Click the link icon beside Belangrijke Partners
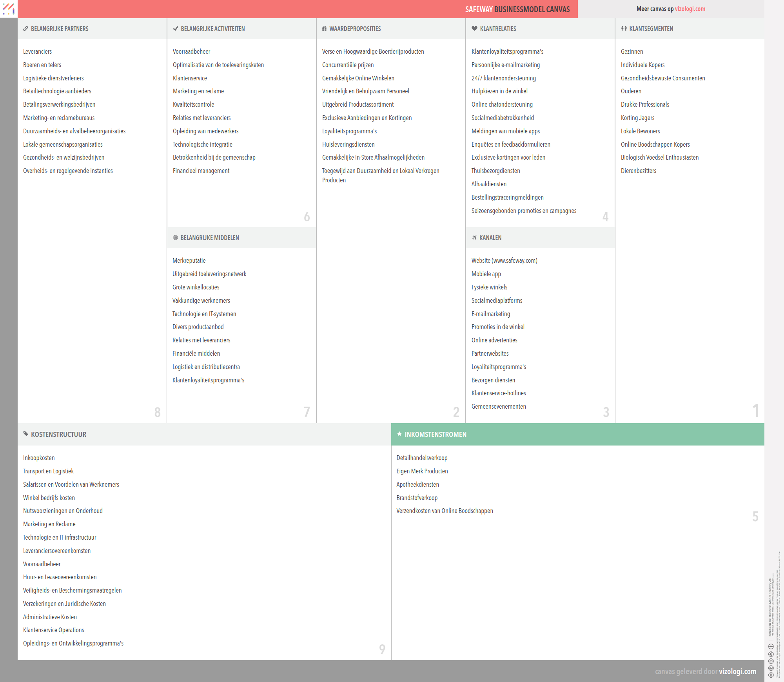784x682 pixels. click(25, 29)
